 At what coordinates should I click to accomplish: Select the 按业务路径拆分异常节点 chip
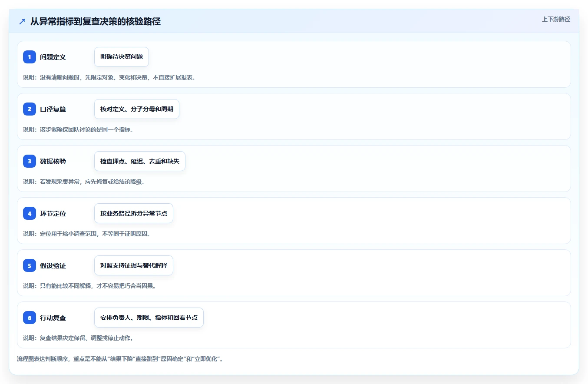coord(134,213)
